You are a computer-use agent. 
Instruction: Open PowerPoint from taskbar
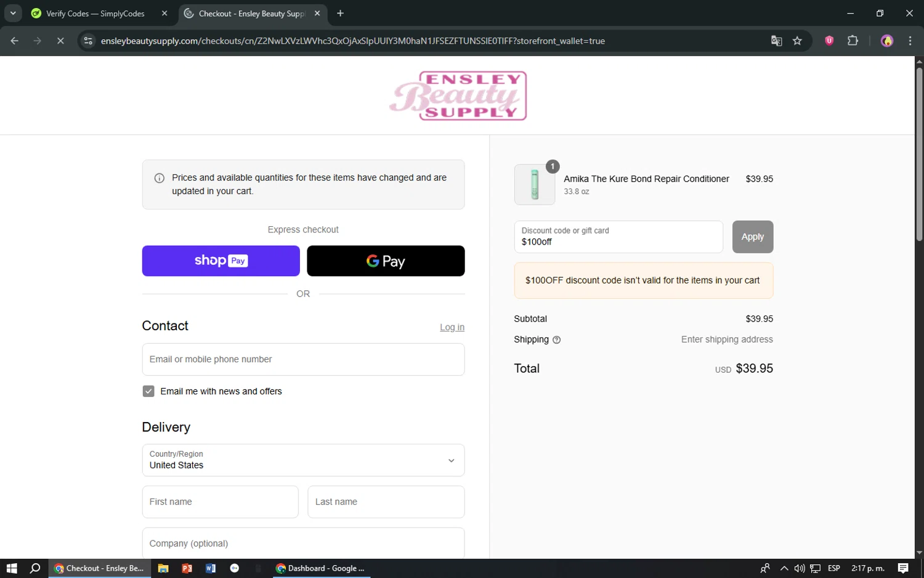coord(187,568)
